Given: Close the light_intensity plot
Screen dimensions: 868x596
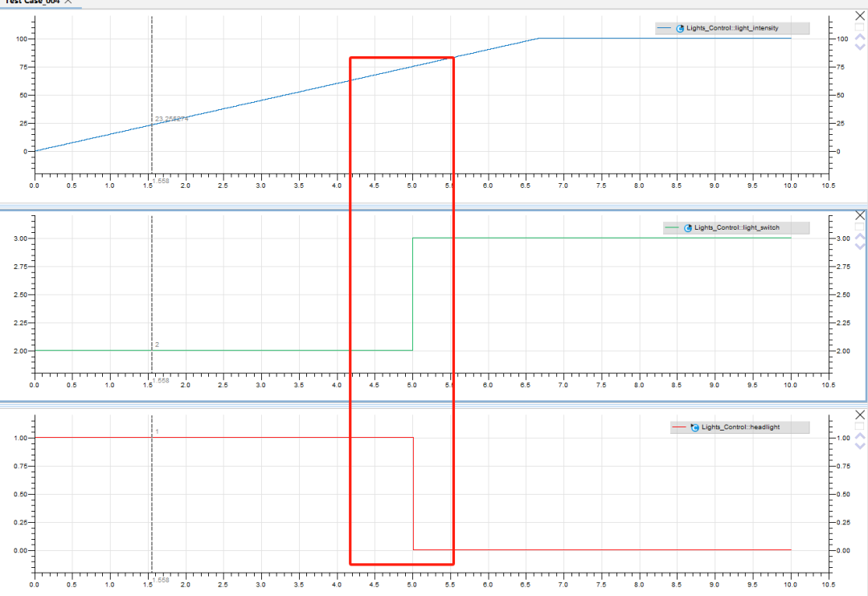Looking at the screenshot, I should [860, 16].
